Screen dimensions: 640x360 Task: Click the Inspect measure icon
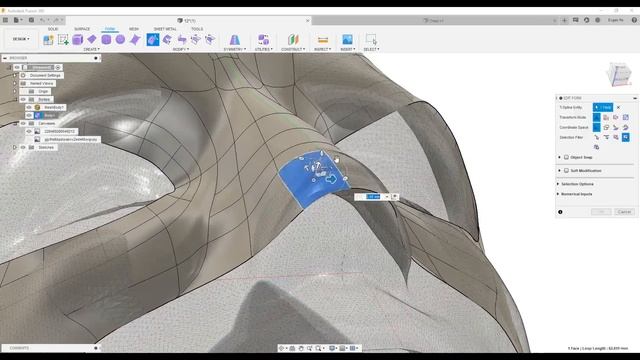pos(323,40)
